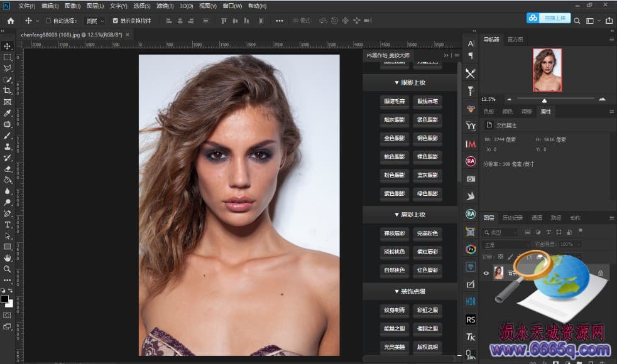This screenshot has width=617, height=364.
Task: Open the TK plugin panel icon
Action: (x=471, y=337)
